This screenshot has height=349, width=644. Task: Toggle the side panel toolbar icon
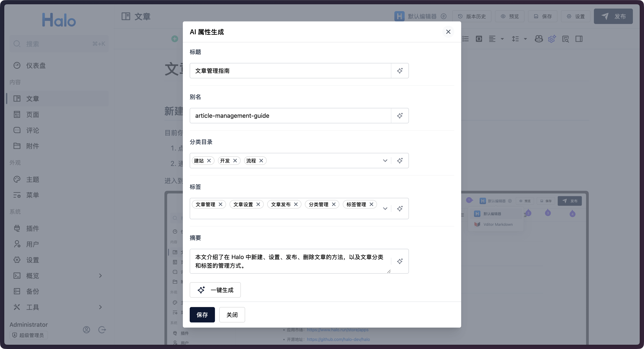tap(579, 39)
